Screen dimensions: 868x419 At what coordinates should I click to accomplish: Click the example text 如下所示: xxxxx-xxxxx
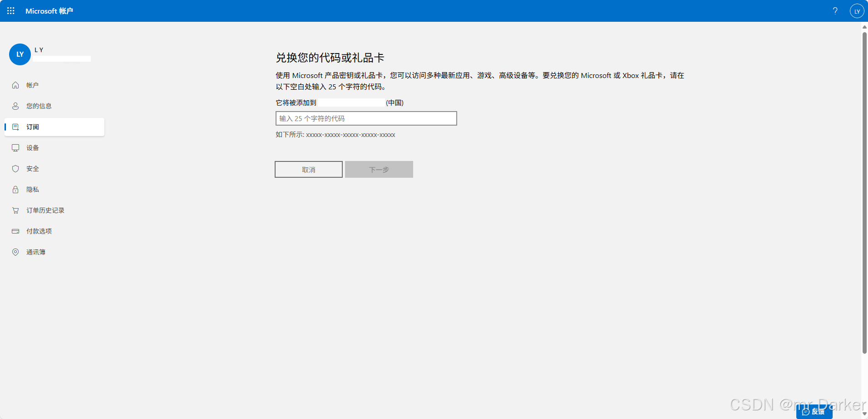pos(335,135)
